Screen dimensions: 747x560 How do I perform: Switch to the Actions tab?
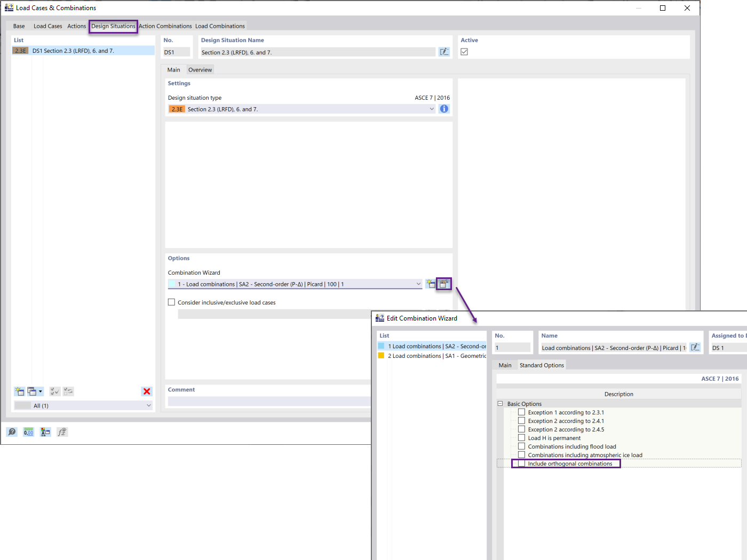(x=76, y=26)
